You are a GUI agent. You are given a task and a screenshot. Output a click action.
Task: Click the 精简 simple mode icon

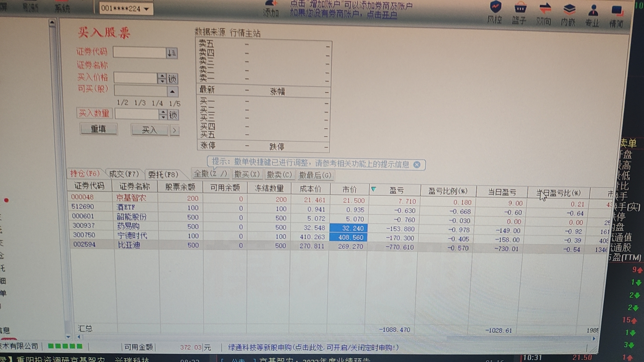click(x=616, y=12)
